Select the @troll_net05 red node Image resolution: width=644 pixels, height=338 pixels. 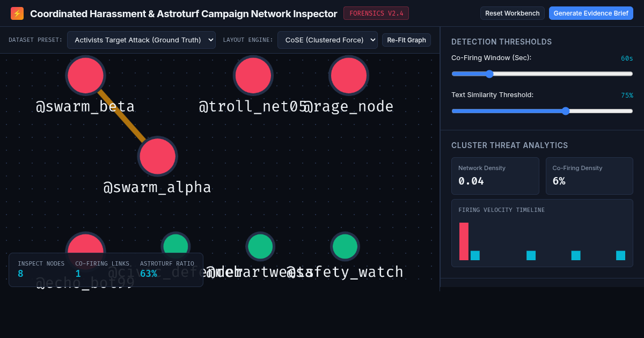[253, 76]
